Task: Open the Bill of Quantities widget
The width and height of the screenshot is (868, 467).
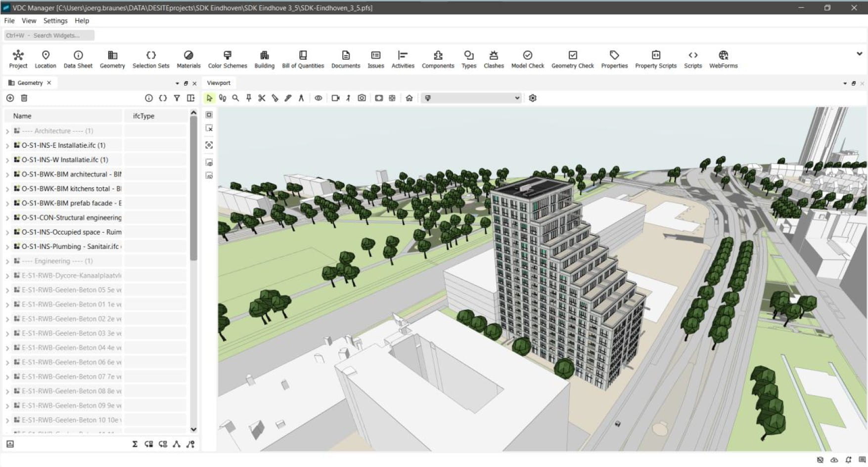Action: click(303, 59)
